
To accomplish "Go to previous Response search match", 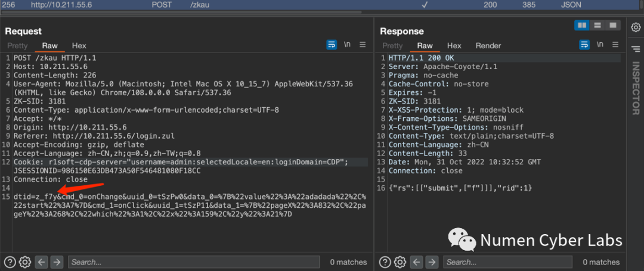I will [417, 261].
